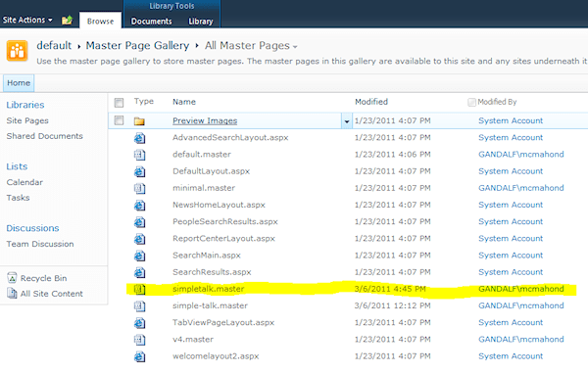This screenshot has width=588, height=373.
Task: Click the welcomelayout2.aspx file icon
Action: (x=139, y=356)
